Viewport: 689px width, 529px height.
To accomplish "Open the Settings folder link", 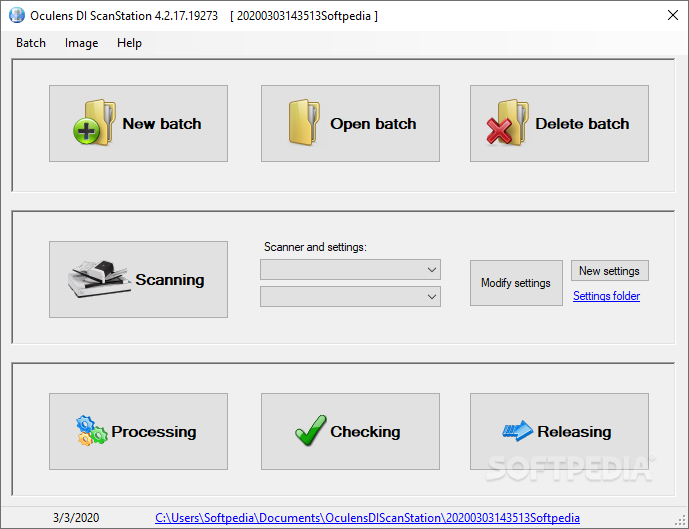I will tap(606, 296).
